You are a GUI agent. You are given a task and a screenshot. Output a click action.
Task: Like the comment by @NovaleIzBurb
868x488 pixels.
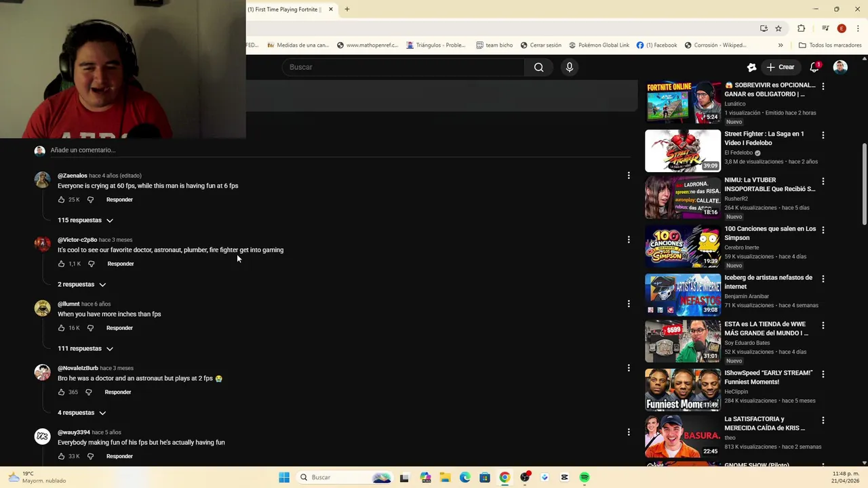[x=61, y=392]
